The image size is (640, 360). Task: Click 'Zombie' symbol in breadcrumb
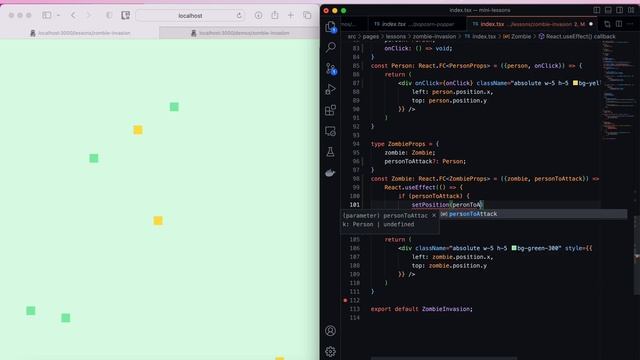tap(521, 36)
